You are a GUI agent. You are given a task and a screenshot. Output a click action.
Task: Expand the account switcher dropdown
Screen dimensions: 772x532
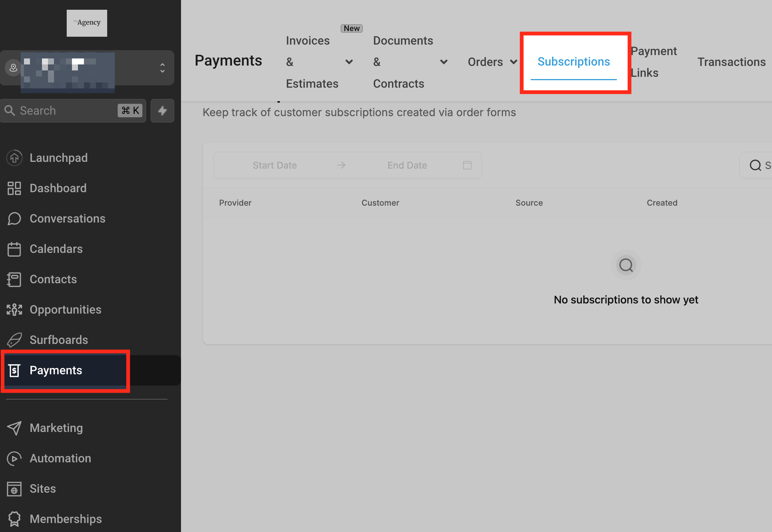pyautogui.click(x=162, y=68)
